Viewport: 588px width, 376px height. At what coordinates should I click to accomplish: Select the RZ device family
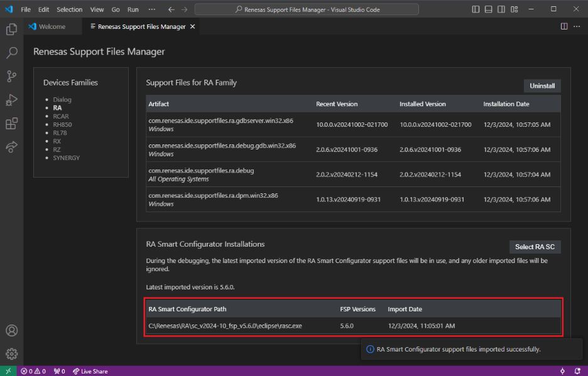[x=57, y=149]
